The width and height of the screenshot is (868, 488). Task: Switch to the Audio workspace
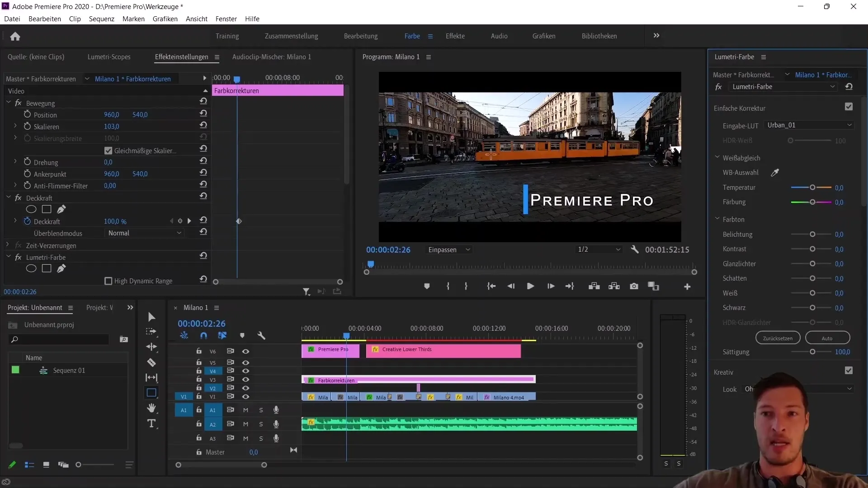(499, 36)
